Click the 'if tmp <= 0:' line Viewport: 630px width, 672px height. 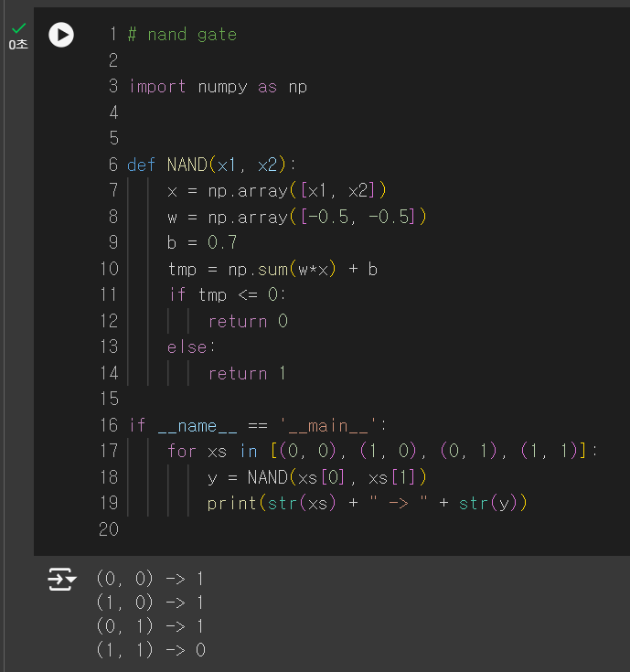point(228,294)
